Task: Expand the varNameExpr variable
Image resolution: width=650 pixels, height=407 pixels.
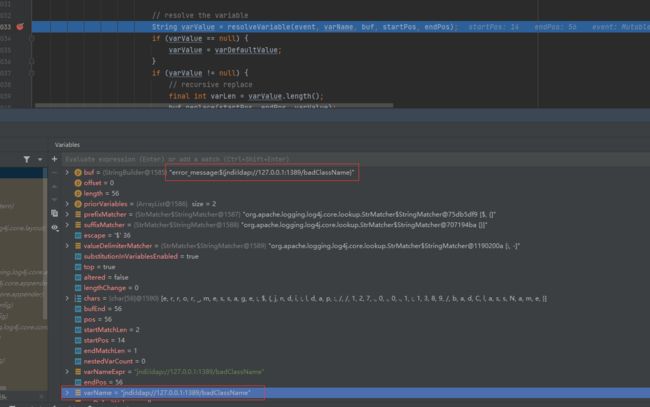Action: 67,372
